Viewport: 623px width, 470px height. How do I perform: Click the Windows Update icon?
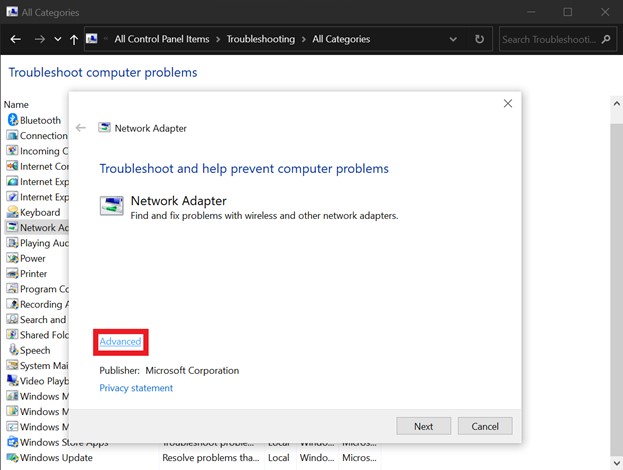[x=13, y=458]
